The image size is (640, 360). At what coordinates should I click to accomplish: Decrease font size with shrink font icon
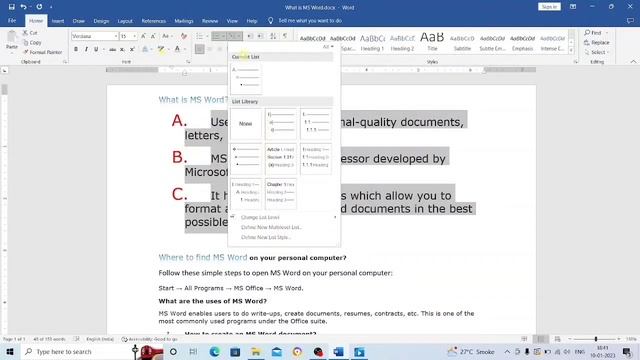click(153, 36)
